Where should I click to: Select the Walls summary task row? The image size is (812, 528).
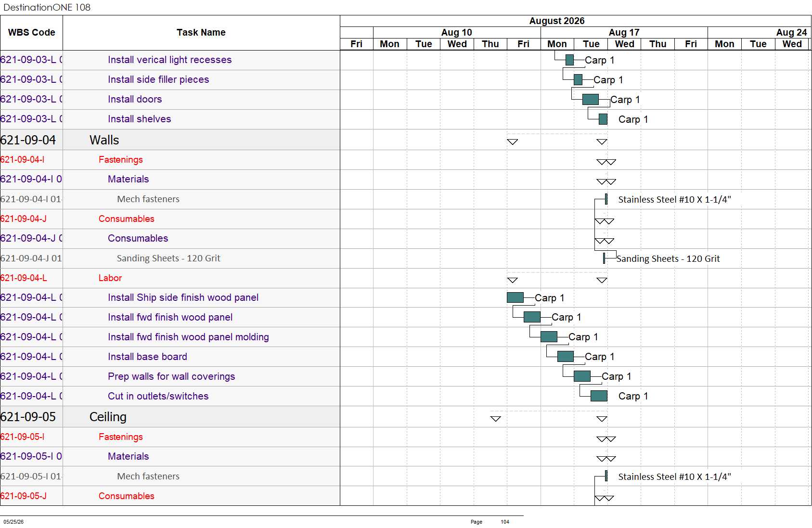click(170, 140)
